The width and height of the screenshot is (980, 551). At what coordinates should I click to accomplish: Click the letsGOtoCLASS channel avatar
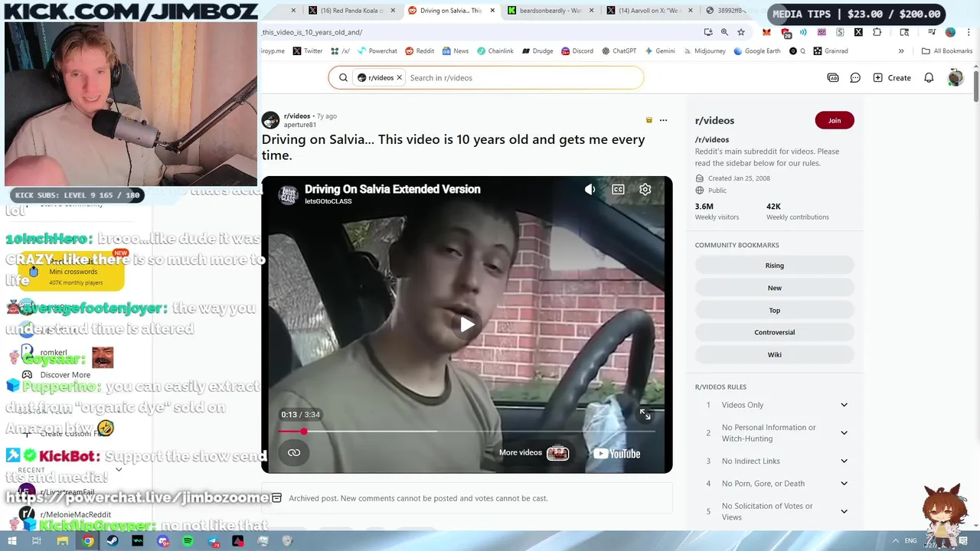[x=288, y=194]
